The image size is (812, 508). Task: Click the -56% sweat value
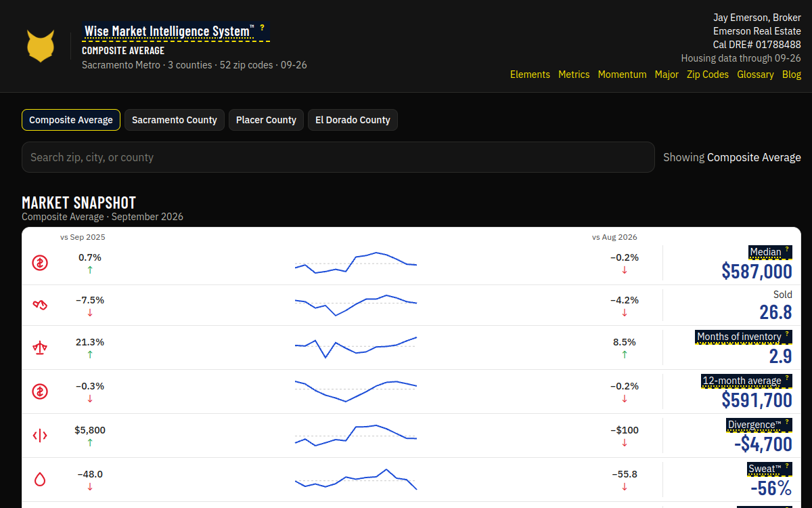(x=771, y=488)
